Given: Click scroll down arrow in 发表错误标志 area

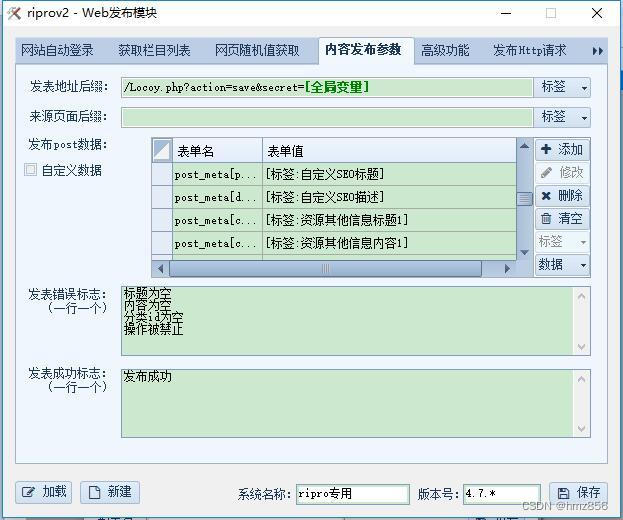Looking at the screenshot, I should [x=581, y=346].
